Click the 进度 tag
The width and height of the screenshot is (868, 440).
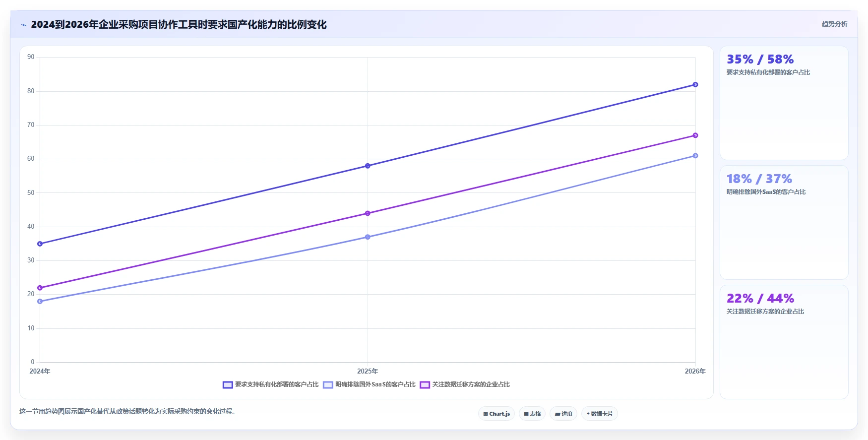click(563, 414)
